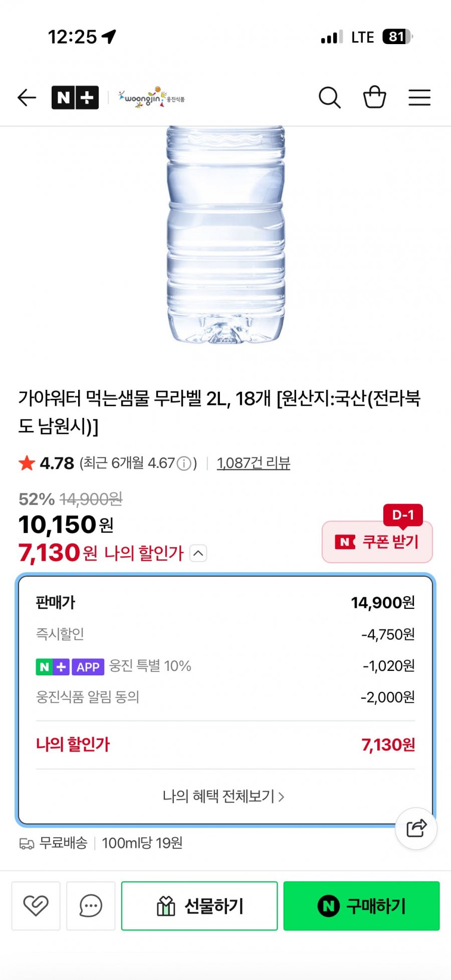This screenshot has height=980, width=451.
Task: Expand 나의 혜택 전체보기
Action: pyautogui.click(x=223, y=796)
